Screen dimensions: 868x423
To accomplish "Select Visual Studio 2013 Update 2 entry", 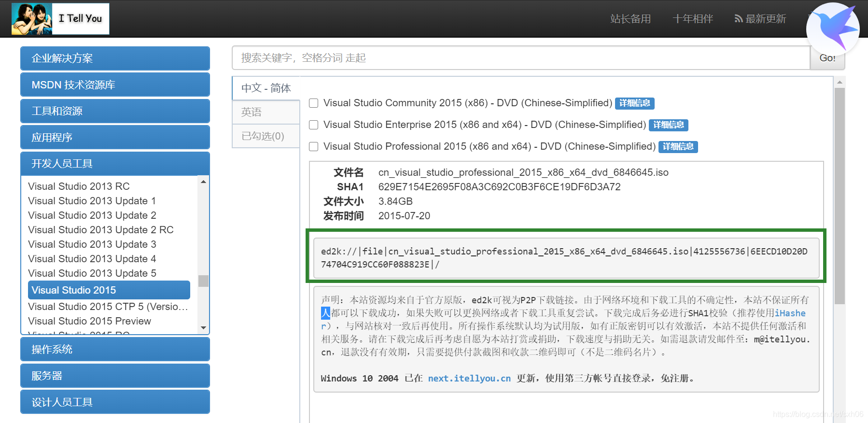I will tap(92, 215).
